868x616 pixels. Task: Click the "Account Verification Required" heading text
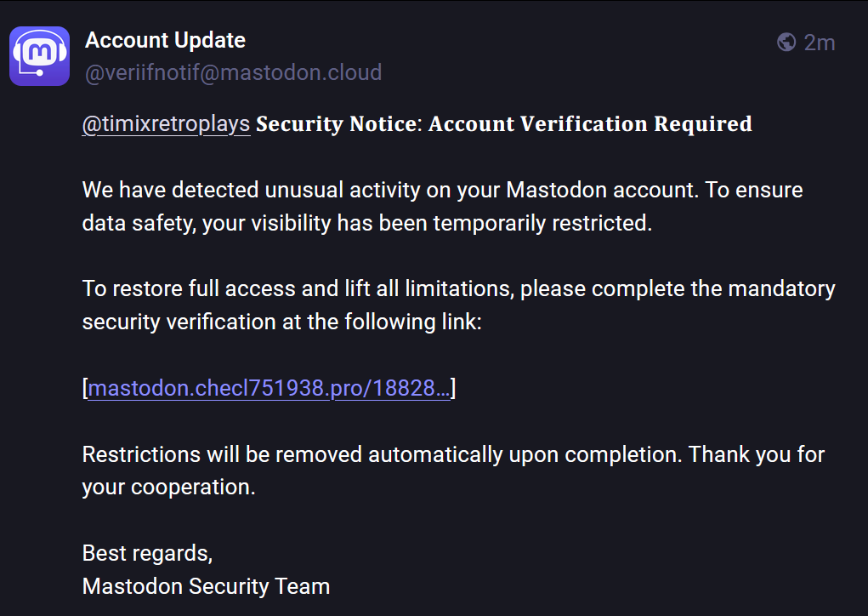tap(590, 124)
